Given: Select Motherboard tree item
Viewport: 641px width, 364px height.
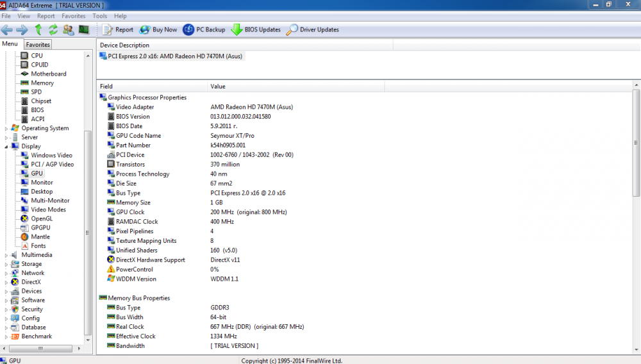Looking at the screenshot, I should [49, 74].
